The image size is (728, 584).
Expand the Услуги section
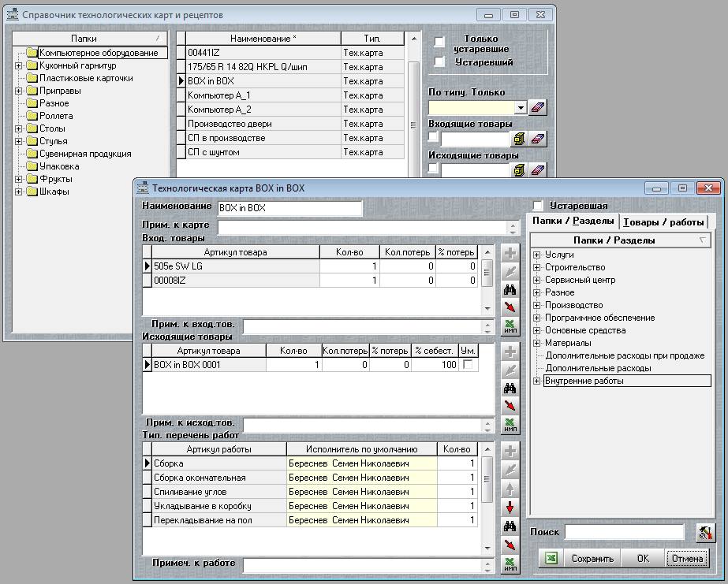[x=536, y=255]
